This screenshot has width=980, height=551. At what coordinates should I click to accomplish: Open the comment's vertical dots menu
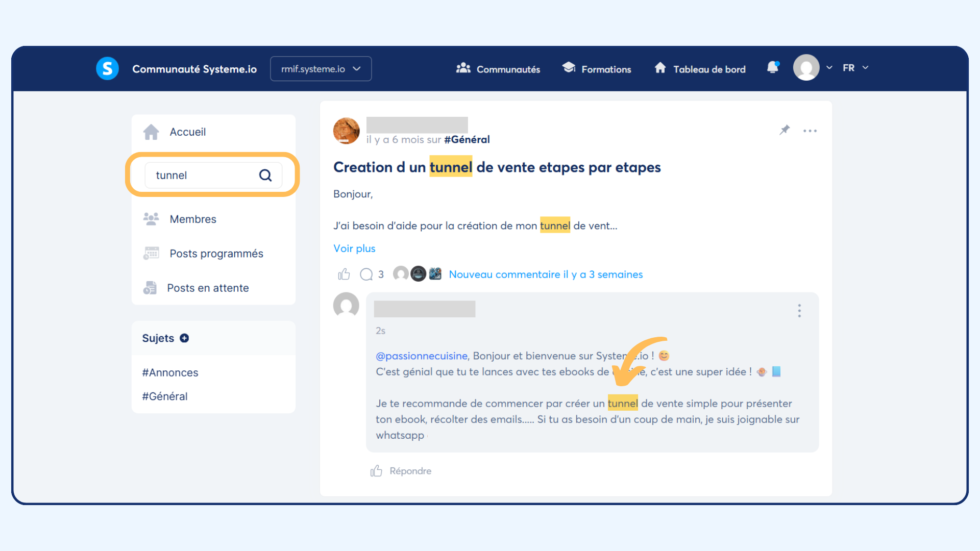799,311
